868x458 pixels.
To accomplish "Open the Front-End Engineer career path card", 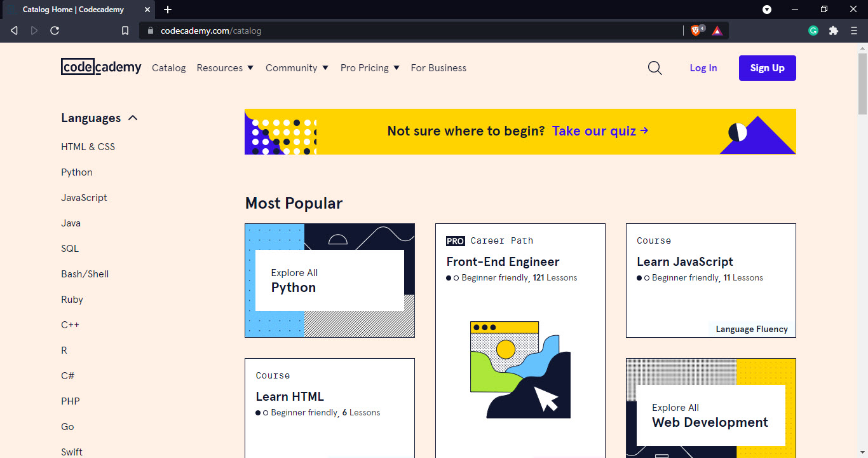I will pyautogui.click(x=520, y=340).
